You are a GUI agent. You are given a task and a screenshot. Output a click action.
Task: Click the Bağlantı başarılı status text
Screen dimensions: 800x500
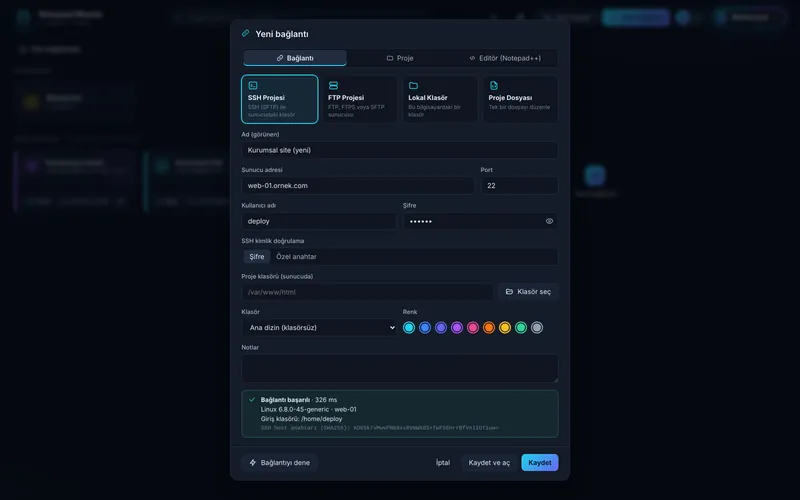[x=285, y=400]
